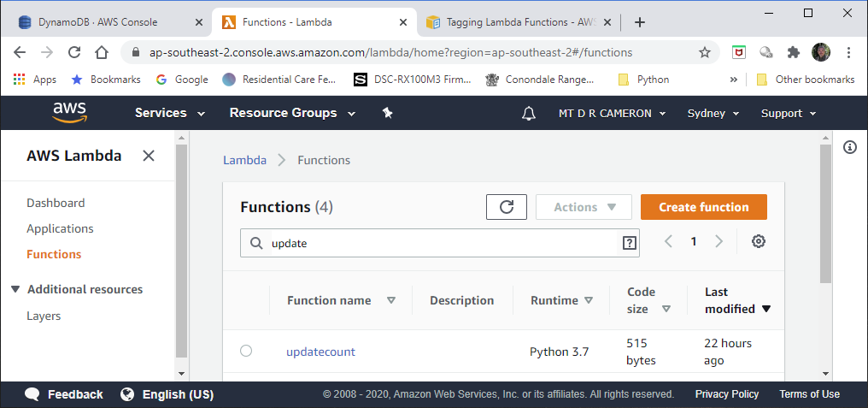The width and height of the screenshot is (868, 408).
Task: Open Functions in the Lambda sidebar
Action: point(54,254)
